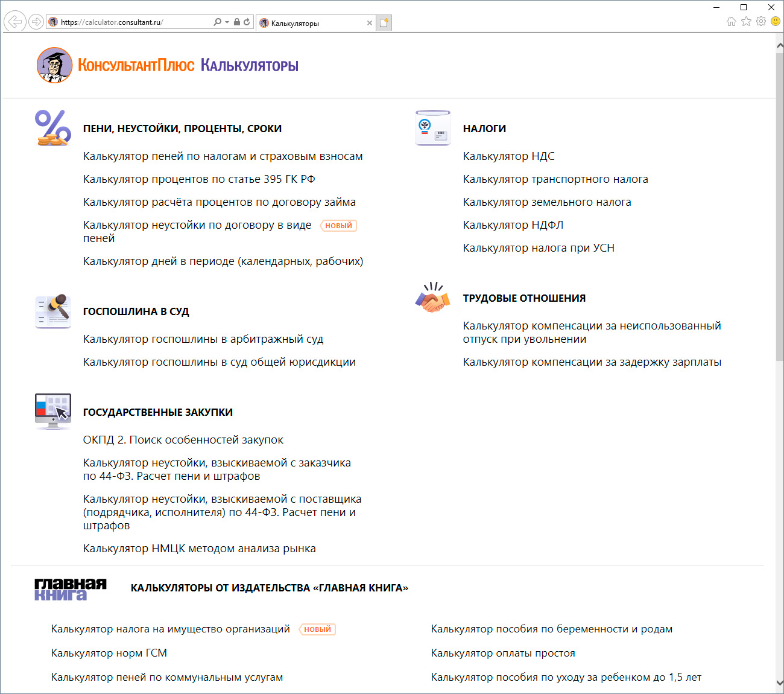
Task: Click the Favorites star icon
Action: [746, 22]
